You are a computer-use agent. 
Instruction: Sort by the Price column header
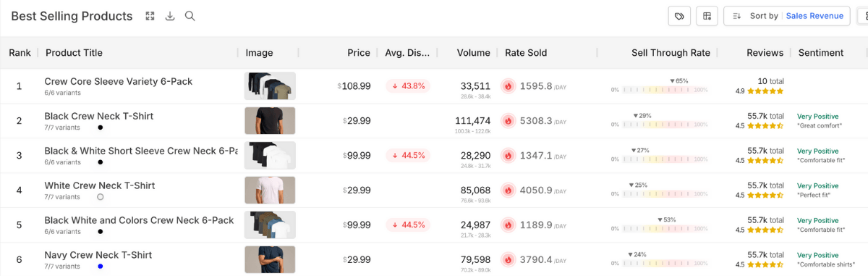[x=359, y=53]
